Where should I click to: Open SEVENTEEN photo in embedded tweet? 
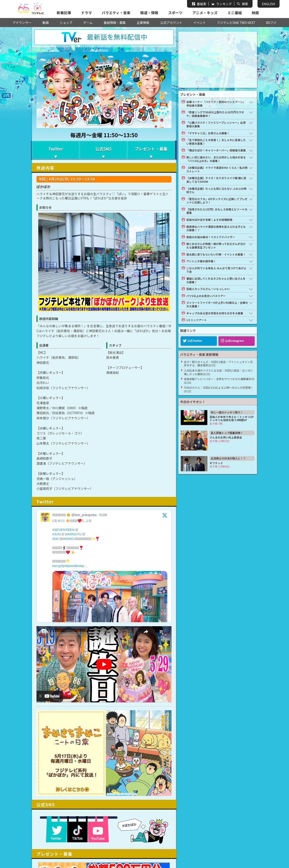(x=110, y=596)
